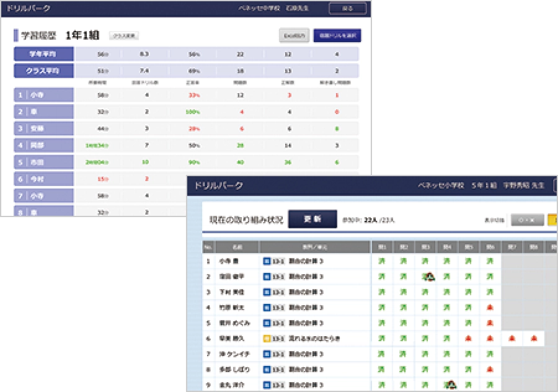Open student 4 阿部 row label
This screenshot has width=558, height=392.
tap(43, 145)
